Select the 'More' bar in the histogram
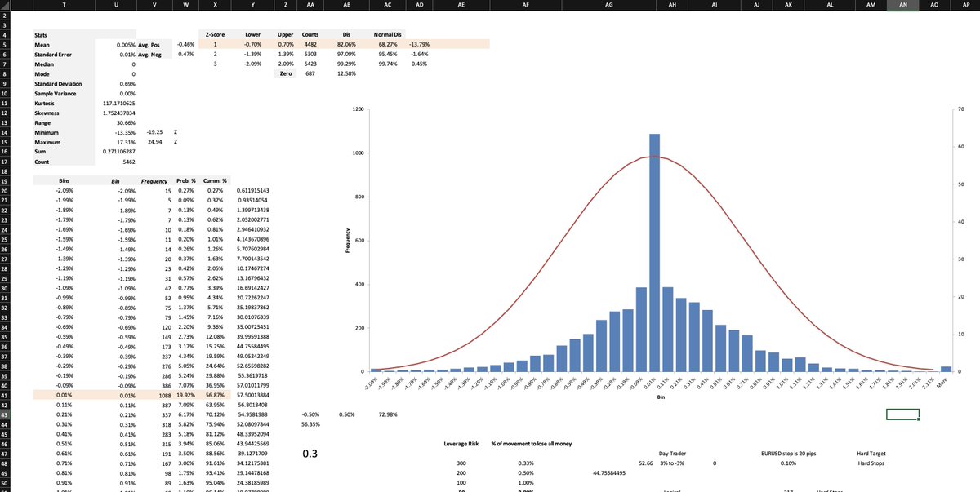Screen dimensions: 980x492 (x=946, y=369)
